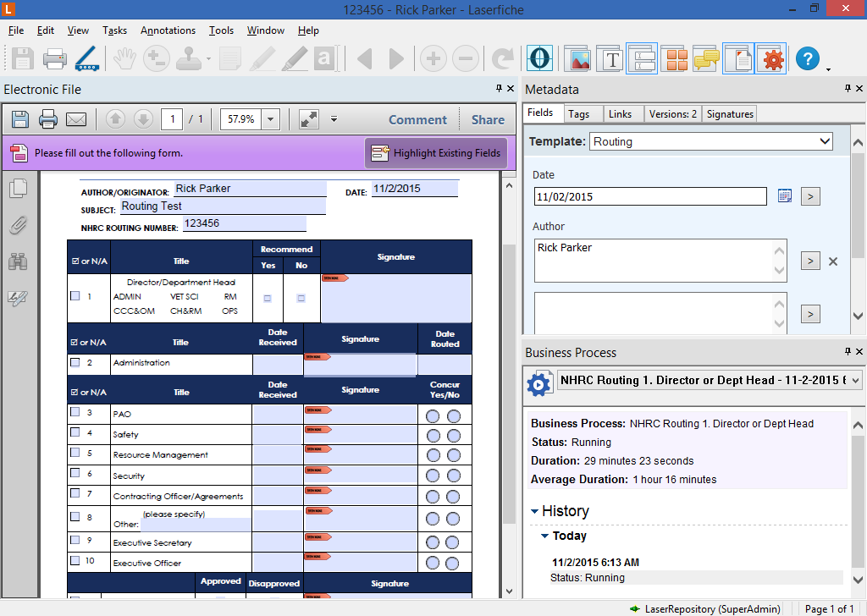This screenshot has height=616, width=867.
Task: Toggle the business process gear icon
Action: coord(770,58)
